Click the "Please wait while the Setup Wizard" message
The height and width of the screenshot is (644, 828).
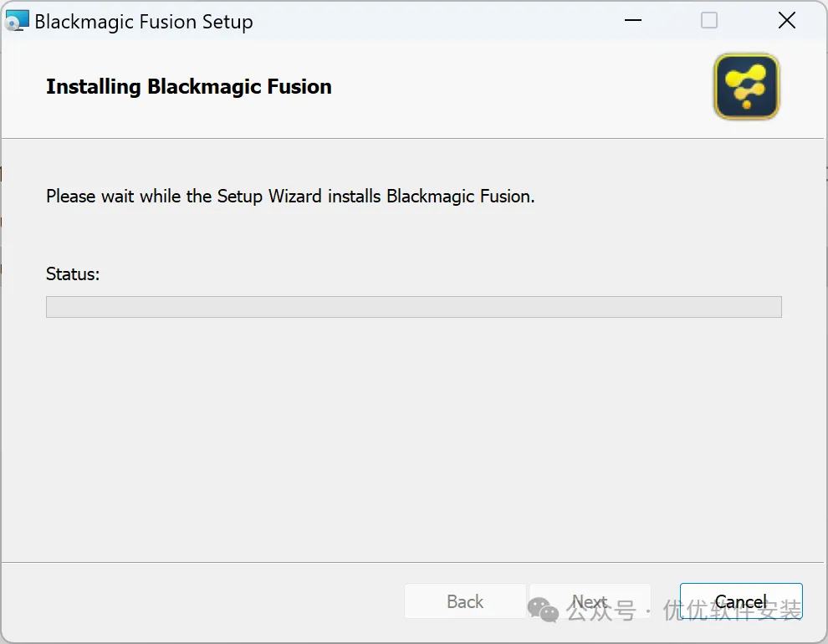click(x=290, y=197)
